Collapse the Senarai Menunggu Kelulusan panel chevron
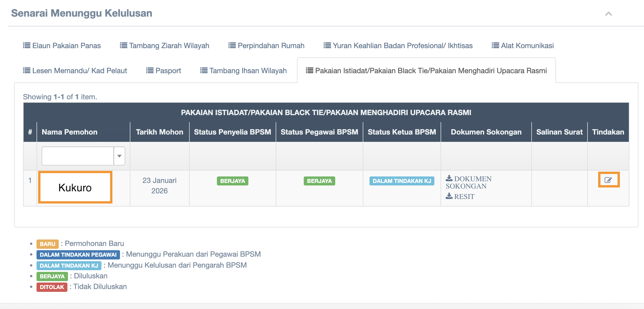The image size is (644, 309). coord(608,14)
